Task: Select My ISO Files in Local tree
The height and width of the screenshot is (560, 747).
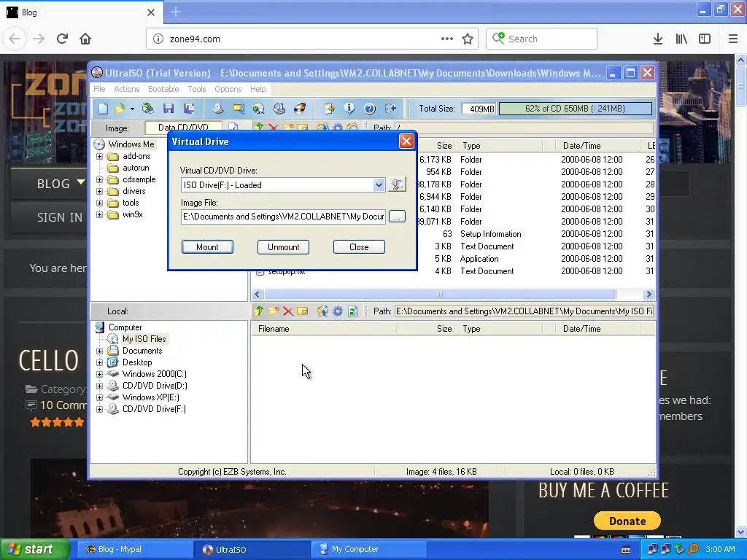Action: 144,339
